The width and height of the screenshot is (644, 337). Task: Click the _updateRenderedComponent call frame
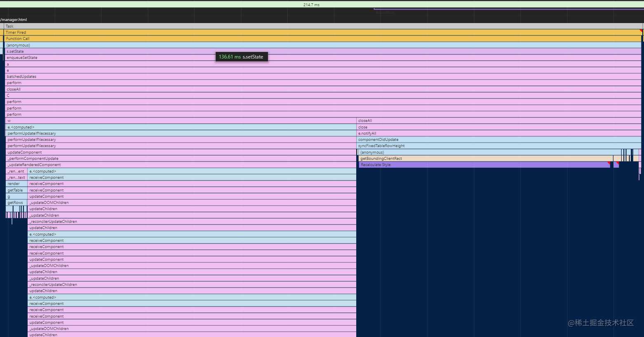(181, 165)
